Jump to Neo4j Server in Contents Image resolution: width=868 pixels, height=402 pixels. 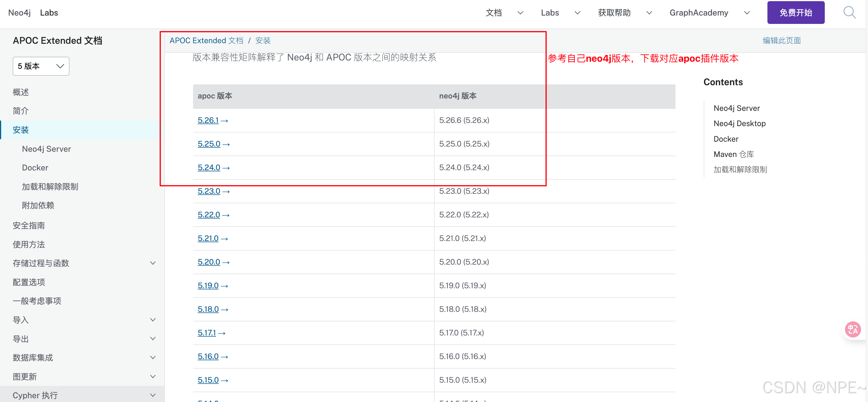click(x=736, y=108)
